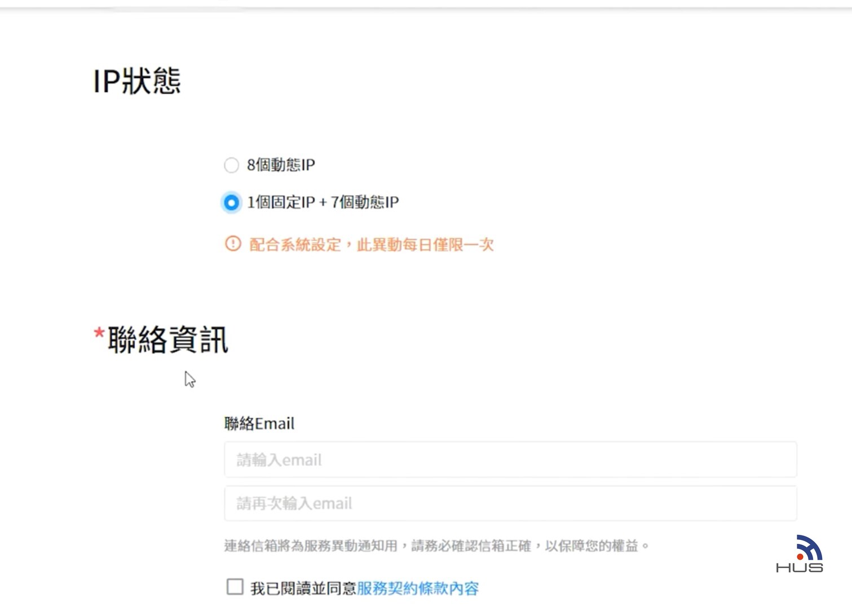Click the 8個動態IP label text
The image size is (852, 616).
click(x=281, y=165)
